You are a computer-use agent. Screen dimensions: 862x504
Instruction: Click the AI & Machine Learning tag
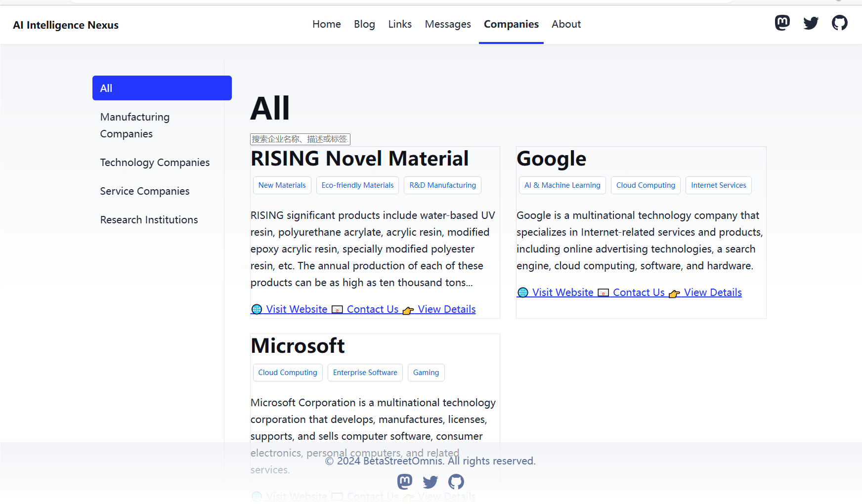[x=562, y=185]
